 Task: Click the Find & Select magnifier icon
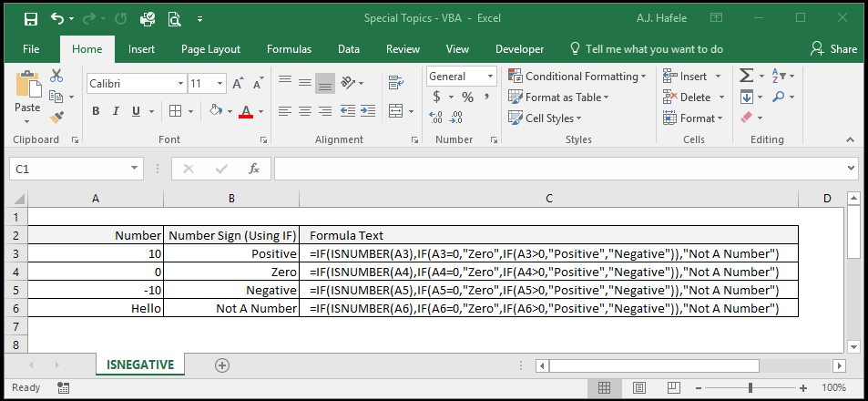tap(779, 97)
